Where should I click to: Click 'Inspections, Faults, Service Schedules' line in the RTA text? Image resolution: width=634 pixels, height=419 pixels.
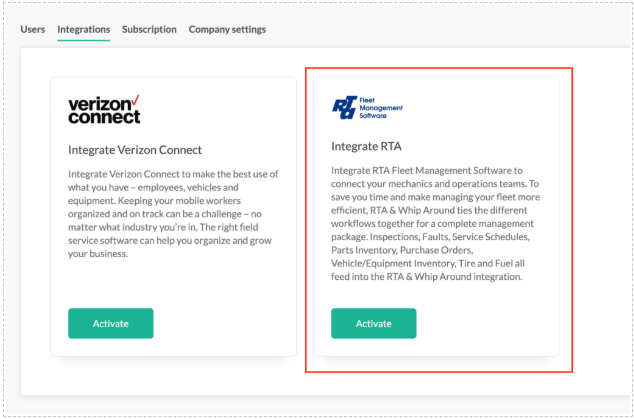[430, 237]
